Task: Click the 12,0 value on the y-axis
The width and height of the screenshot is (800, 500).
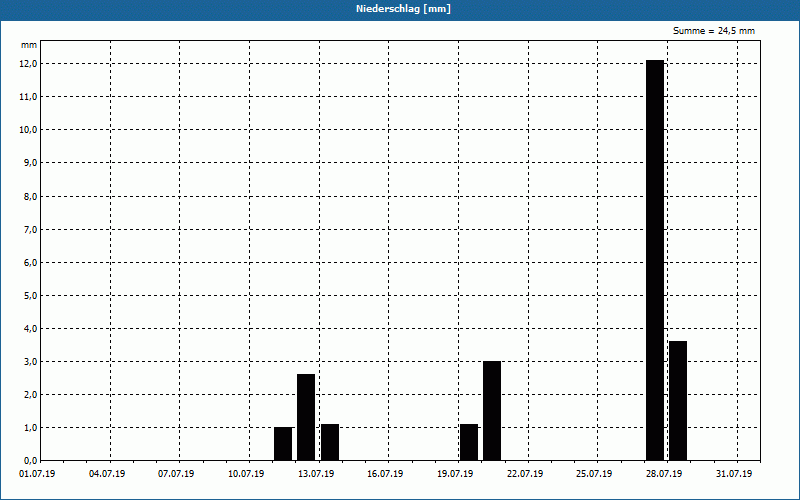Action: click(x=29, y=64)
